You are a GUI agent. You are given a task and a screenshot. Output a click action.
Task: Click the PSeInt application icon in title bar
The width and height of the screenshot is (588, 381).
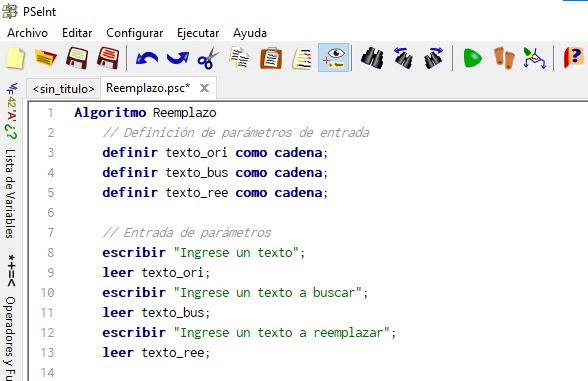[10, 11]
